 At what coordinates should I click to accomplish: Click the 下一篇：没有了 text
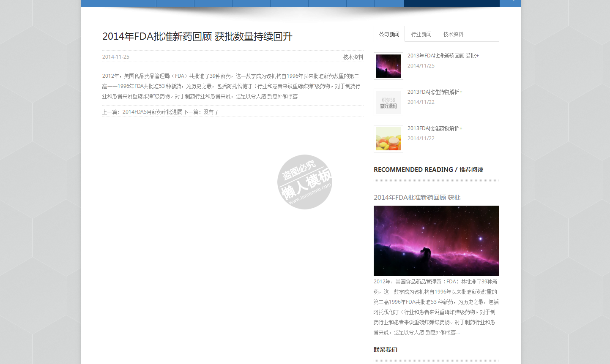click(201, 112)
